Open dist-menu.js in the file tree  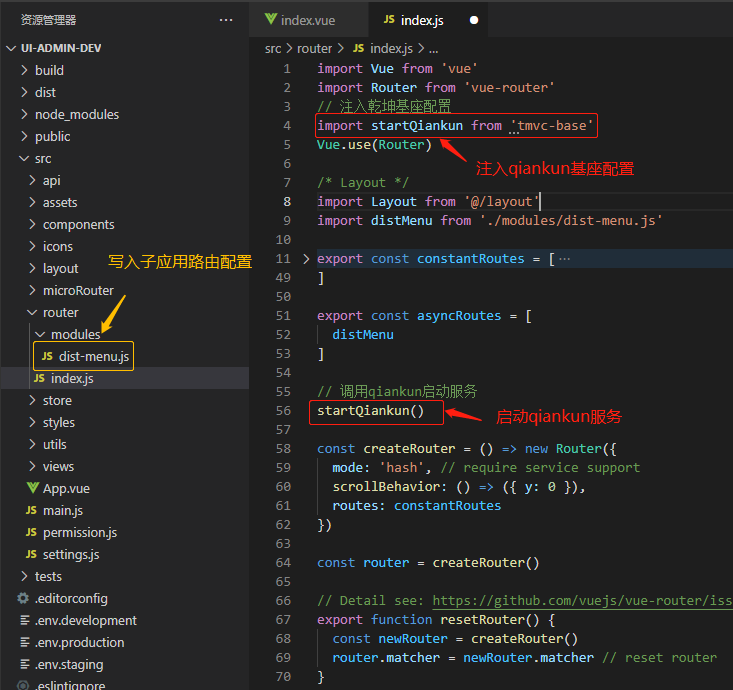pos(93,356)
